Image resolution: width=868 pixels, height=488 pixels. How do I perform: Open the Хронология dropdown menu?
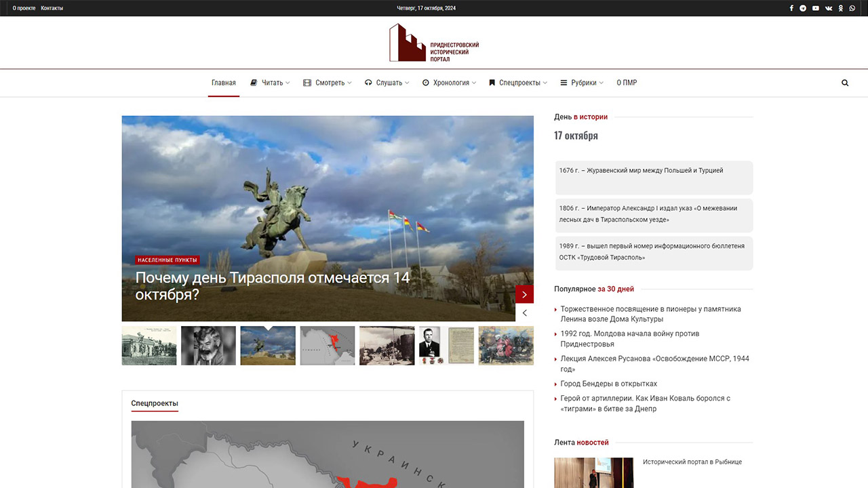(450, 83)
